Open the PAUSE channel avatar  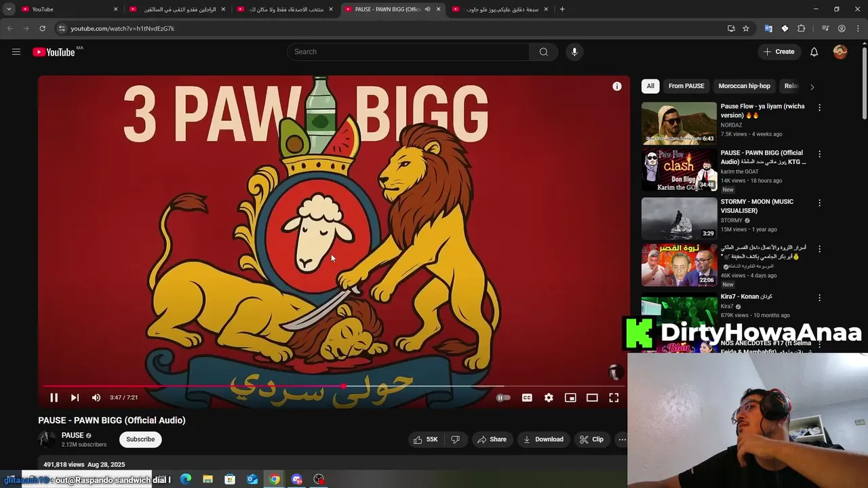(47, 439)
